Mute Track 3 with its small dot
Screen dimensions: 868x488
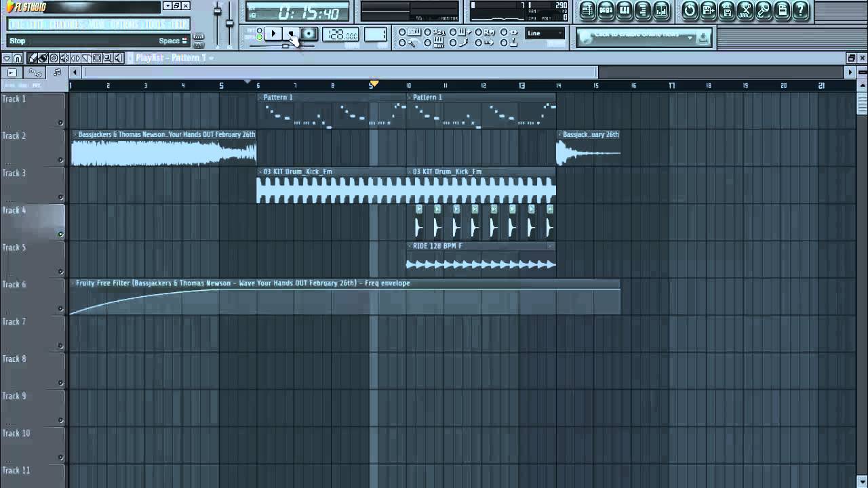click(60, 197)
